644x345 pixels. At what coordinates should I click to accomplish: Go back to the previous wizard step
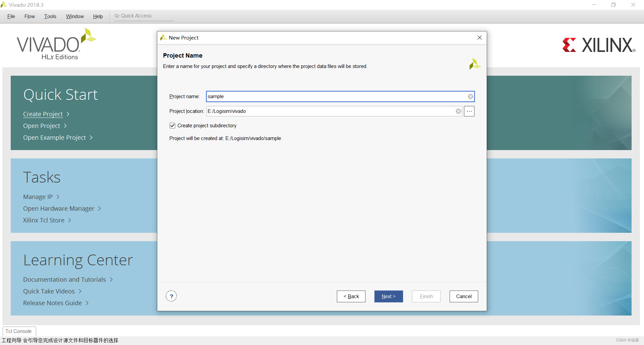point(351,296)
